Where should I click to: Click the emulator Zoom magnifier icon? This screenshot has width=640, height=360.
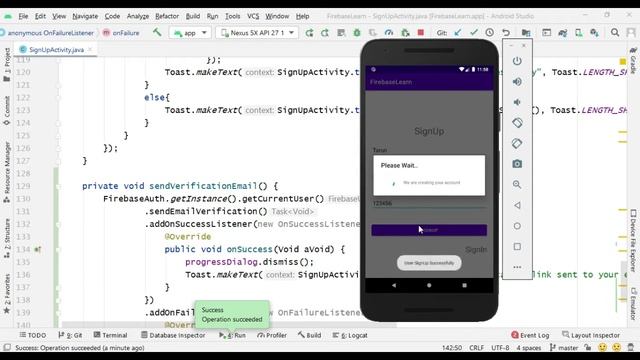(517, 184)
